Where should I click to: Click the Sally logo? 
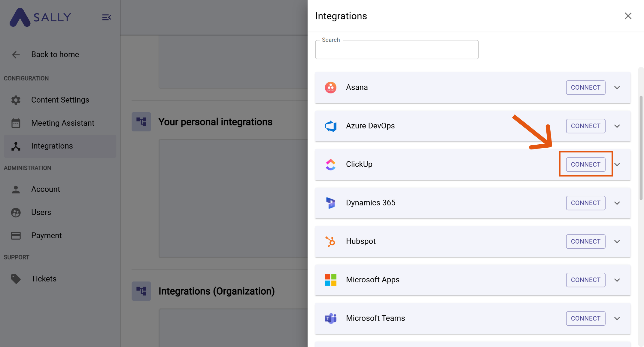(41, 17)
